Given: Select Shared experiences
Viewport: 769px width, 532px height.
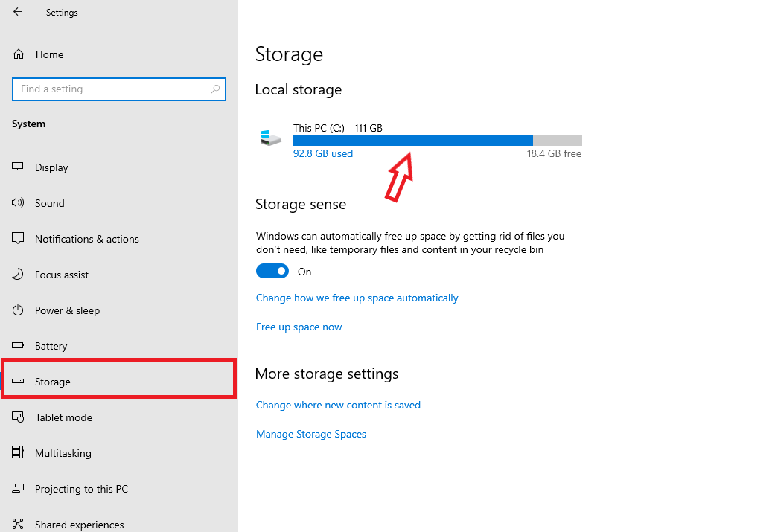Looking at the screenshot, I should coord(80,525).
